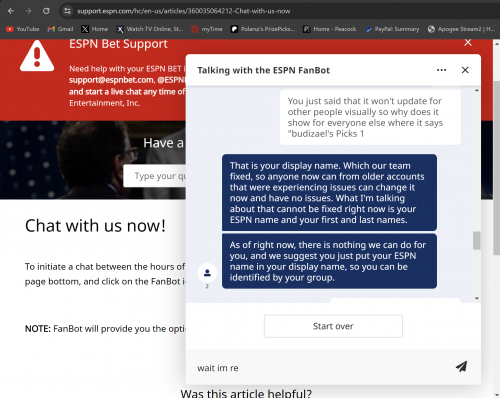Click the browser forward arrow
The width and height of the screenshot is (500, 398).
point(28,11)
